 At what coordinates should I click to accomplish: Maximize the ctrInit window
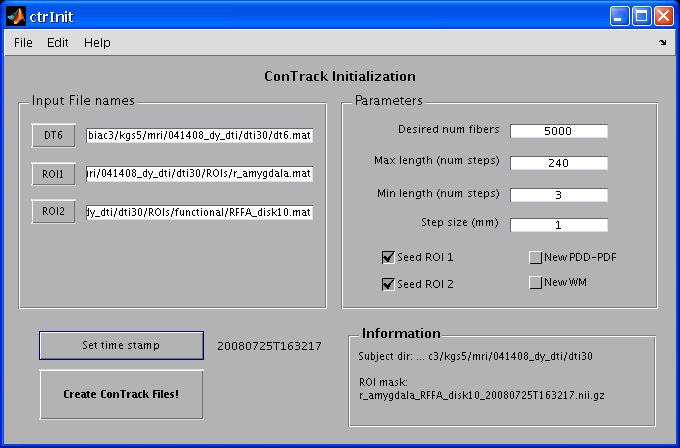(642, 16)
